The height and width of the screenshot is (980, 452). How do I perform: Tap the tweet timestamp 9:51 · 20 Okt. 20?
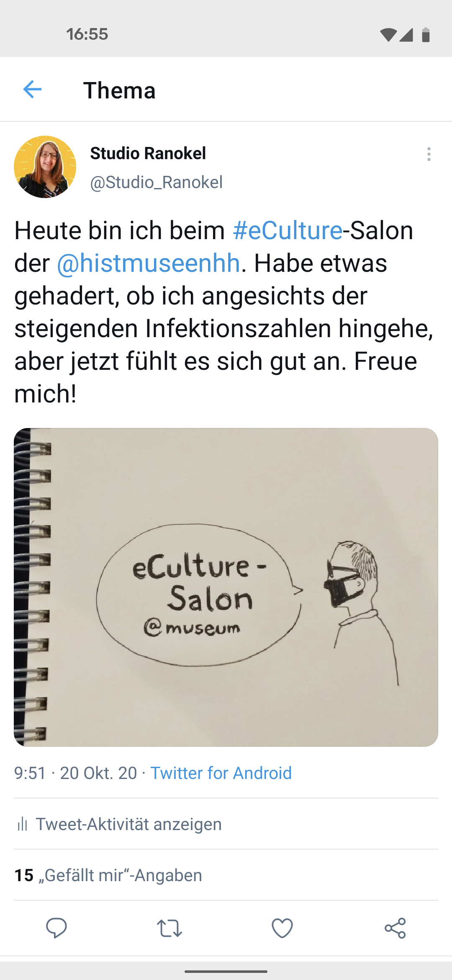(x=75, y=773)
